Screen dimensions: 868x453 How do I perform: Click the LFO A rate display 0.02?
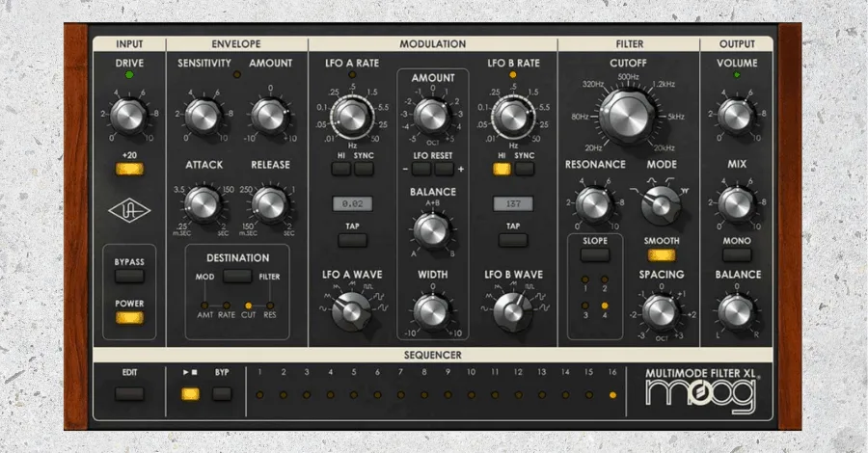(x=353, y=203)
